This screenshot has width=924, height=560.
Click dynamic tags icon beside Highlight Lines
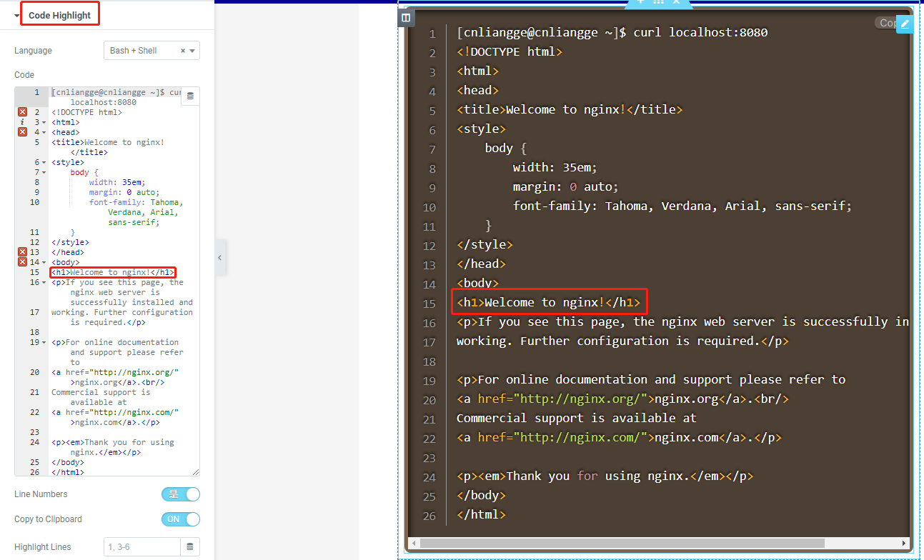190,547
